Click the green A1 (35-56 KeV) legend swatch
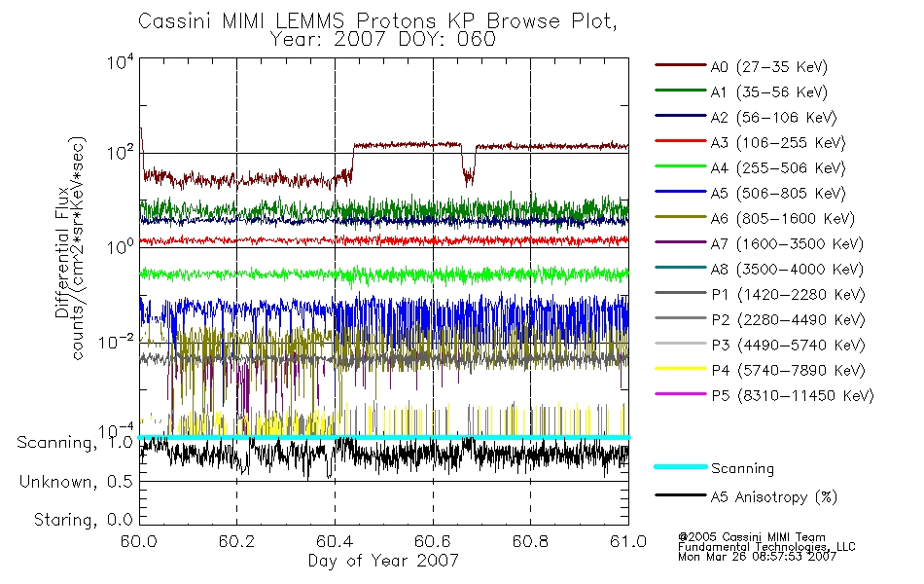 [x=681, y=91]
